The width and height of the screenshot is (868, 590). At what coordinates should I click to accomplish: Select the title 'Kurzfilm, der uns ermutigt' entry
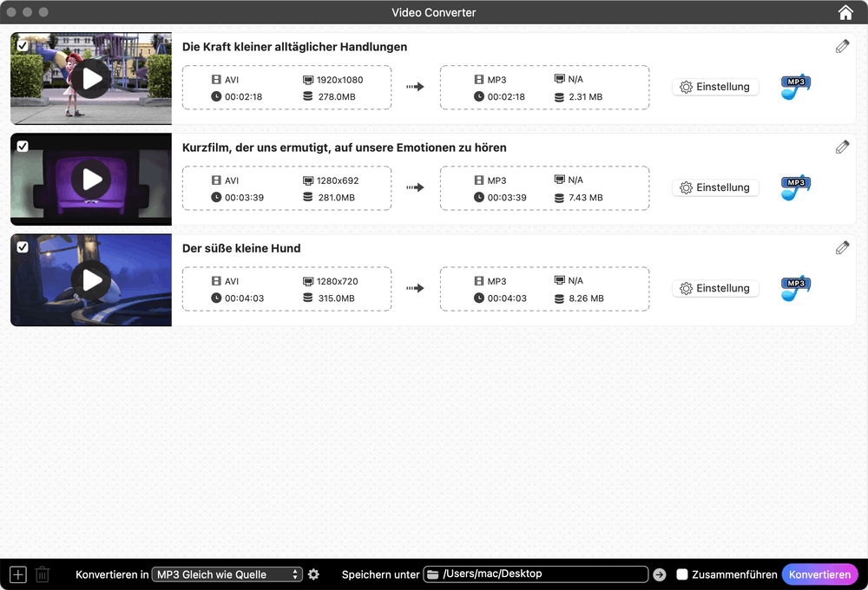pyautogui.click(x=344, y=147)
